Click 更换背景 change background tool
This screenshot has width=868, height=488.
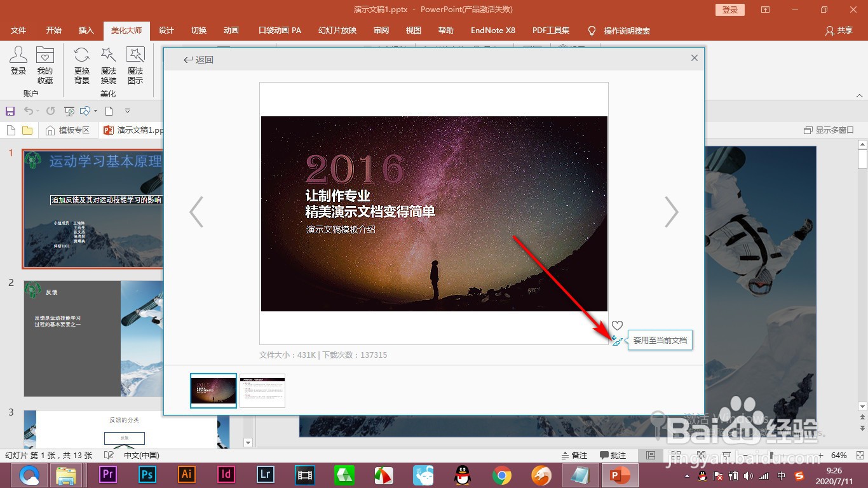pyautogui.click(x=82, y=65)
